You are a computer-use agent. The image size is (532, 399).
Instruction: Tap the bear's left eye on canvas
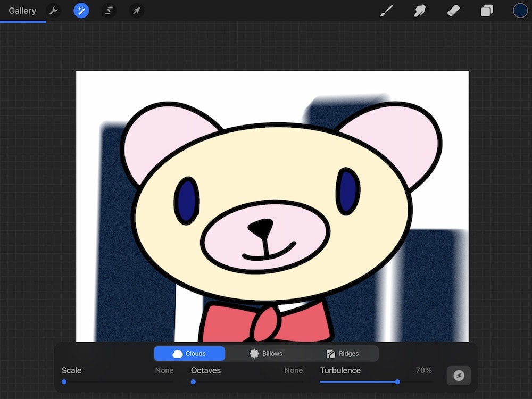click(187, 201)
